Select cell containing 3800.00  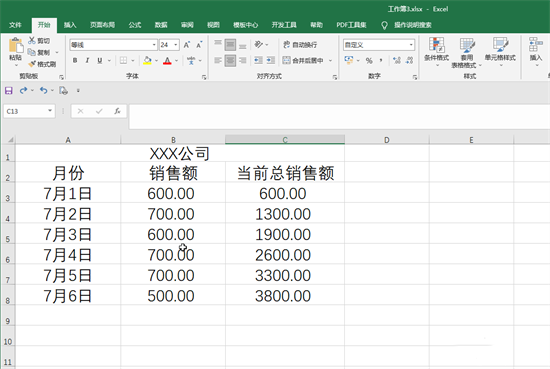[x=285, y=295]
